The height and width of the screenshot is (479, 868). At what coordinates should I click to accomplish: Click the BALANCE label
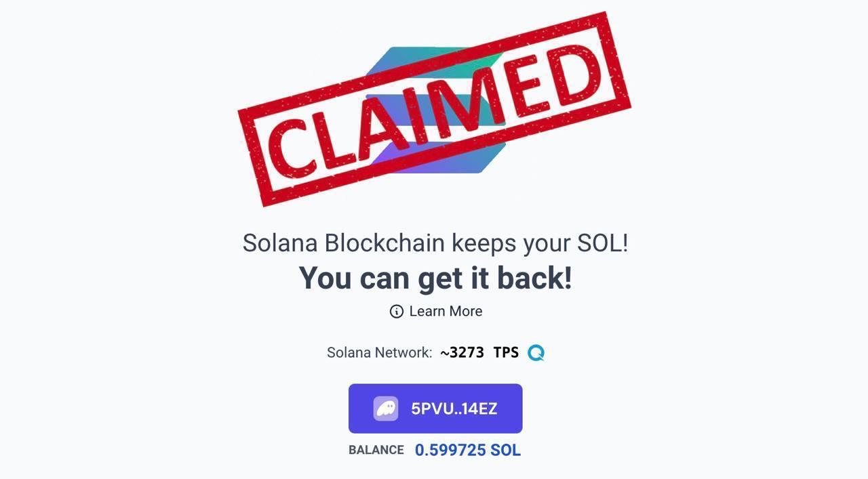(376, 451)
